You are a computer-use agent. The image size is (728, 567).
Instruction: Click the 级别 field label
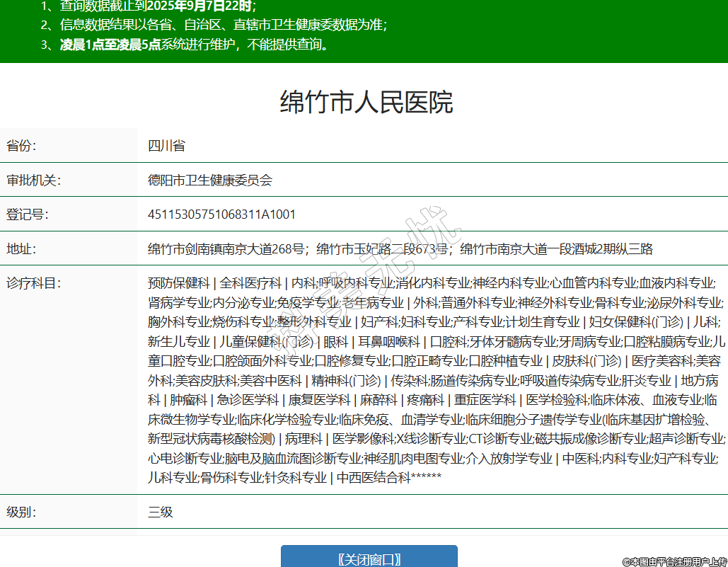[x=21, y=512]
